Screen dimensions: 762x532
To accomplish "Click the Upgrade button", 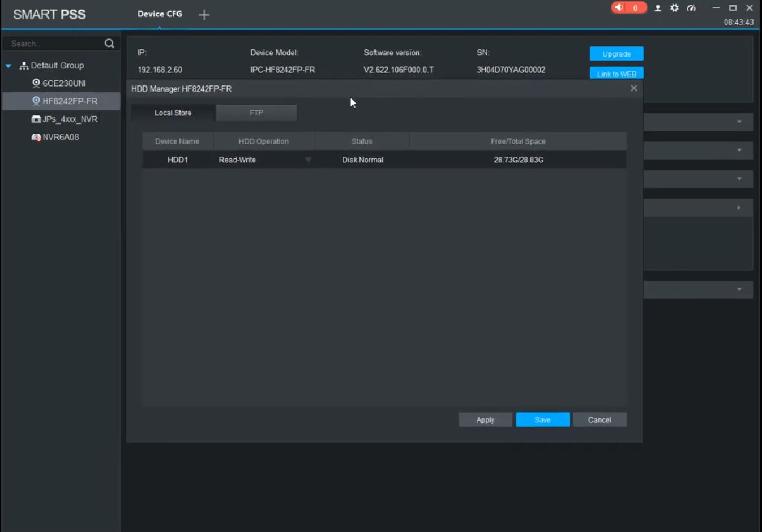I will (617, 54).
